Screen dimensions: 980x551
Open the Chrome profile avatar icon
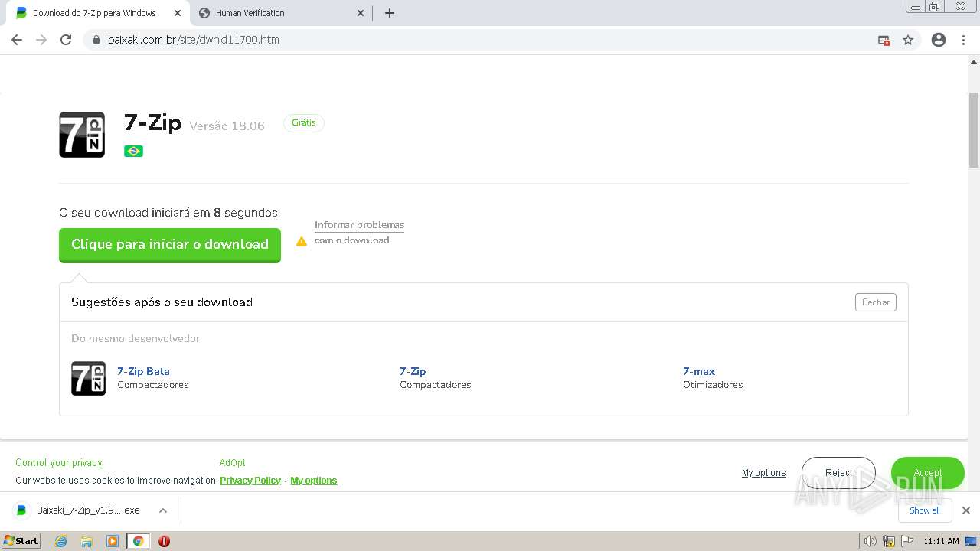click(939, 40)
